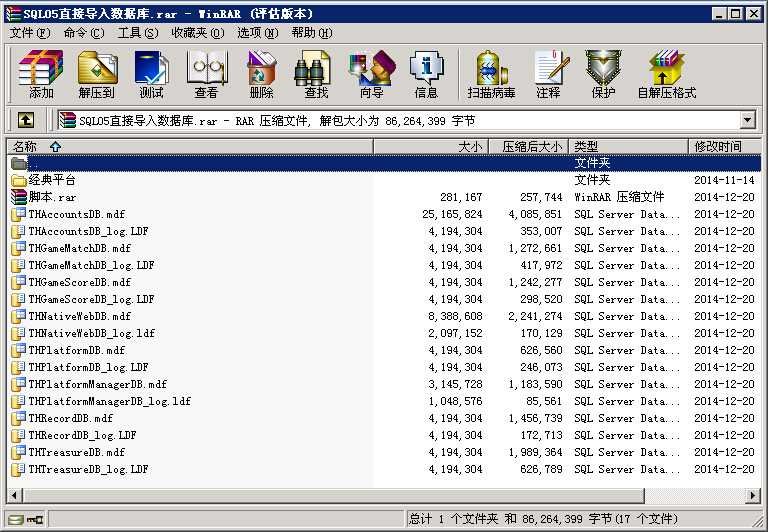
Task: Sort by the 大小 column header
Action: pyautogui.click(x=431, y=146)
